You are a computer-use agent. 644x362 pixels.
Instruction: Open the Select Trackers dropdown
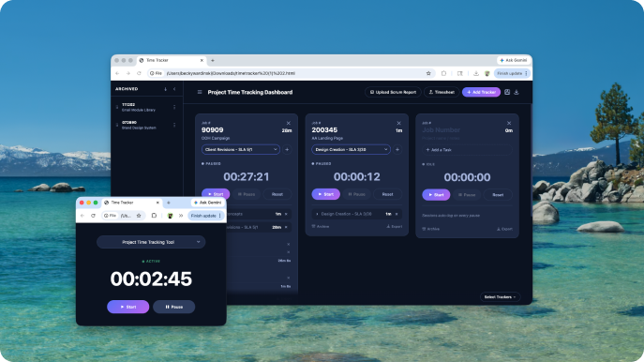(x=500, y=297)
